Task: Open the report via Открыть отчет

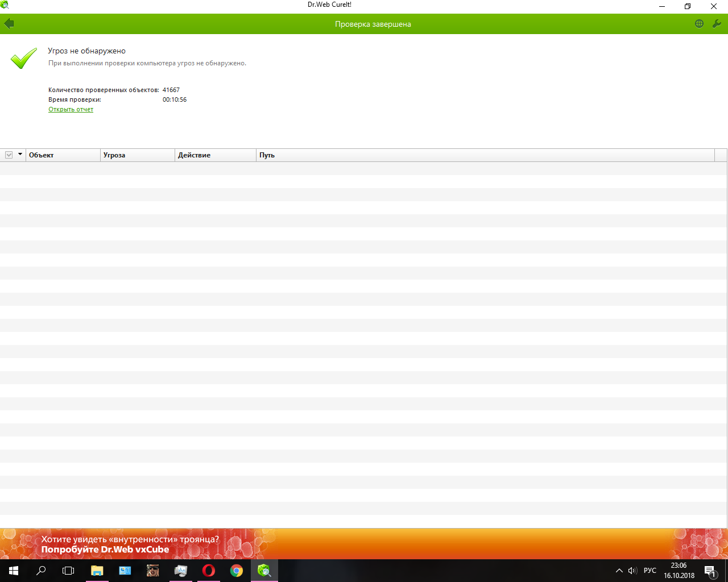Action: 71,109
